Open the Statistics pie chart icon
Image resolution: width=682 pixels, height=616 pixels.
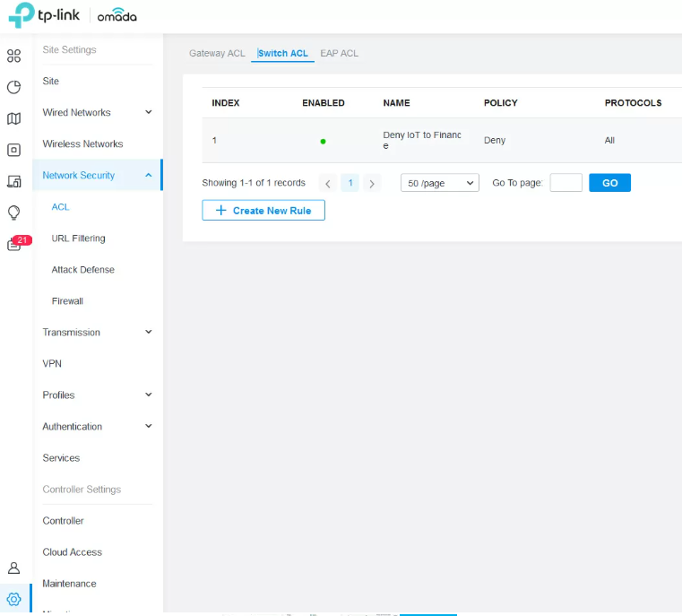[13, 88]
